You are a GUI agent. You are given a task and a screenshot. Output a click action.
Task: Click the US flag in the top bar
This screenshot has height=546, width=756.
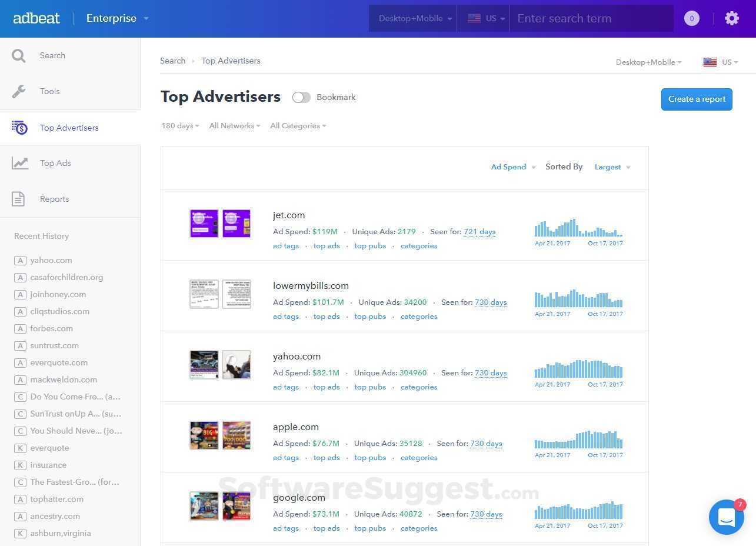pos(474,18)
